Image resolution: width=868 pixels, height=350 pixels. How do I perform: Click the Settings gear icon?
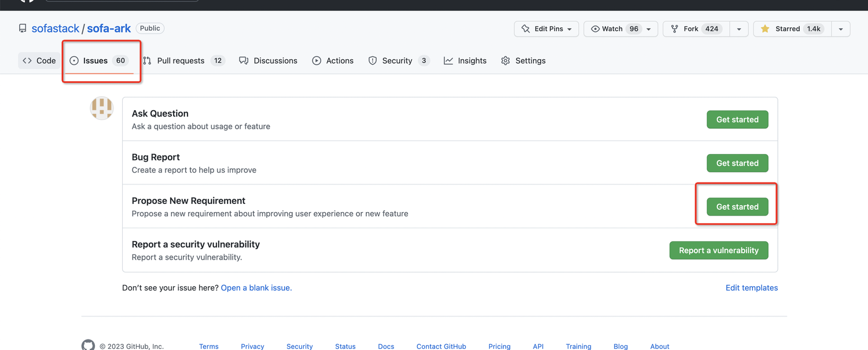[x=506, y=60]
